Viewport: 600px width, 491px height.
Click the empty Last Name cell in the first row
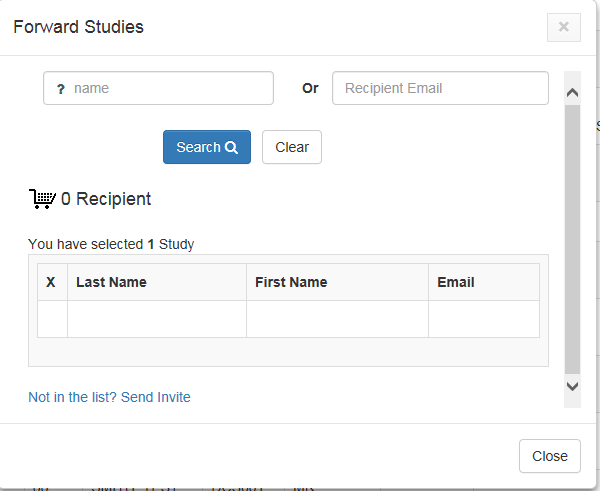pos(157,319)
